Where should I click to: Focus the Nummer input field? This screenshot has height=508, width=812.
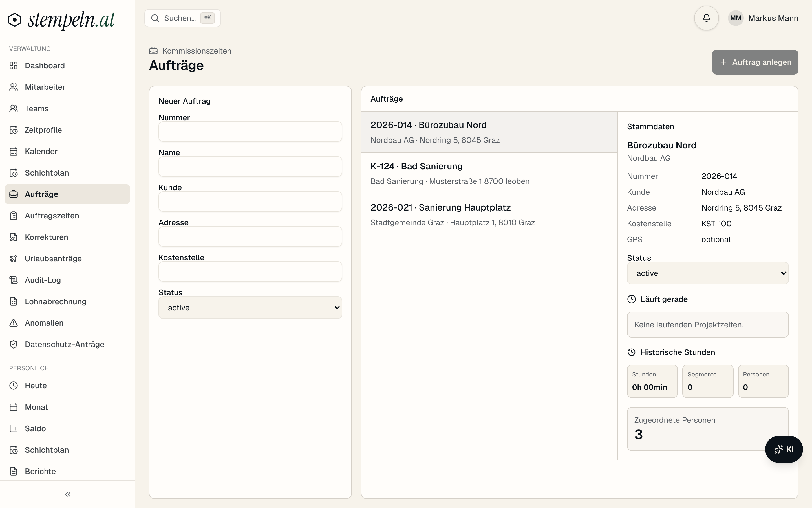tap(250, 132)
